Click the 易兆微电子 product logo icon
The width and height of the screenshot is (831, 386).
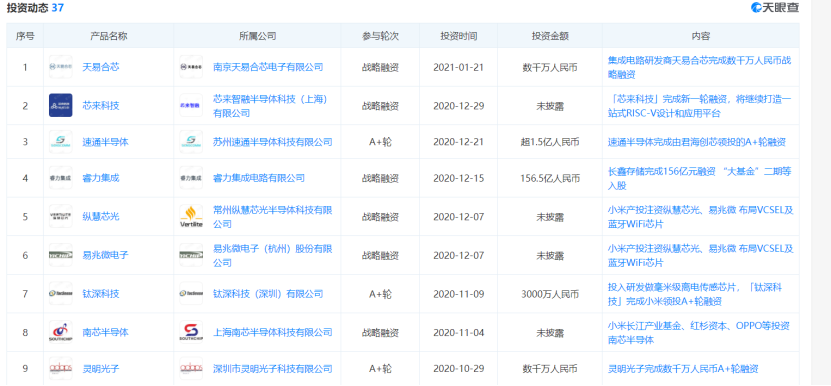[x=60, y=255]
